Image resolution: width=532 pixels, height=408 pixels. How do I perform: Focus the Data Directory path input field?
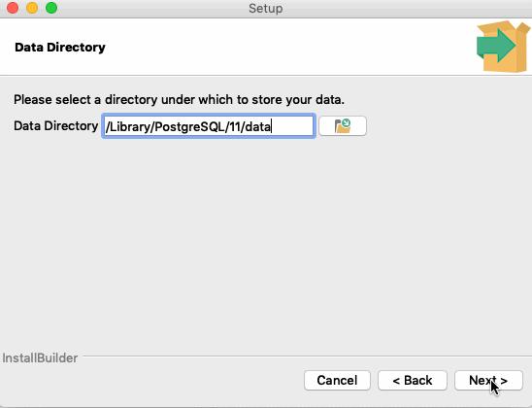coord(209,126)
